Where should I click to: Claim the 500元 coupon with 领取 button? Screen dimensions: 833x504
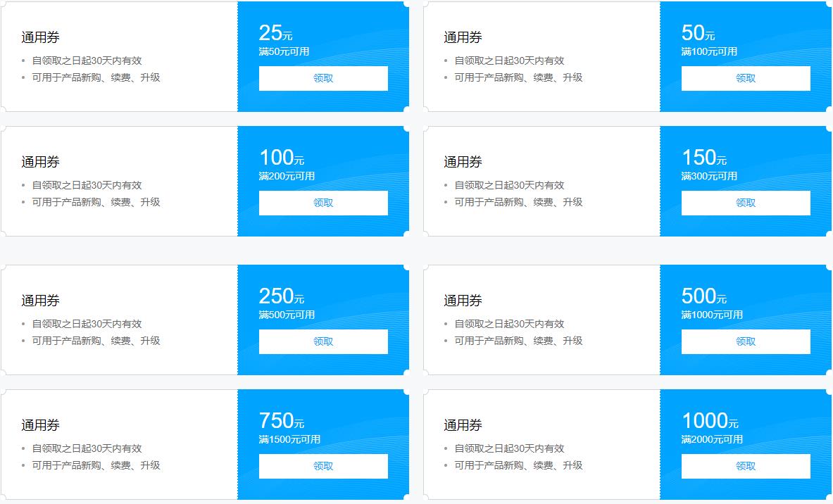(x=746, y=341)
